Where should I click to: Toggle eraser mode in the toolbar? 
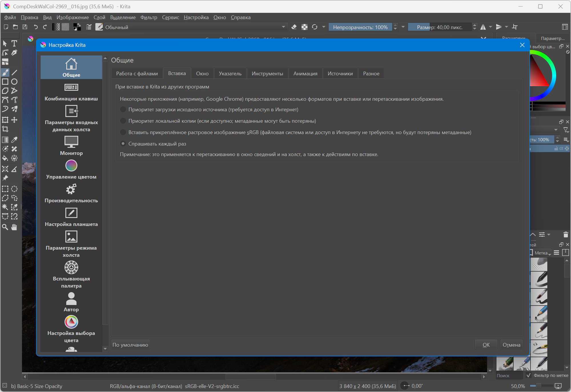point(294,27)
